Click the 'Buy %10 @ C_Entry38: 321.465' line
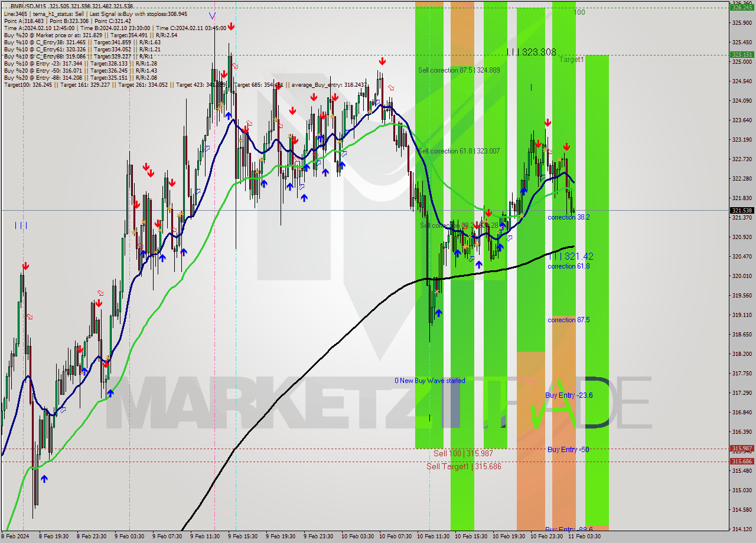This screenshot has width=756, height=543. [82, 42]
